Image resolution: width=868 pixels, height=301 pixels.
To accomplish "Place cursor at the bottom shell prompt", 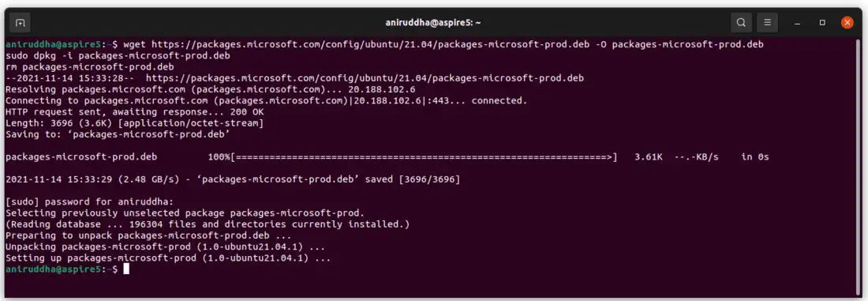I will coord(126,269).
